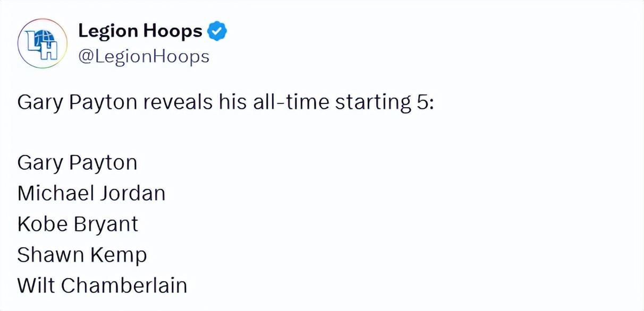Click the surname "Kemp"
The height and width of the screenshot is (311, 644).
(118, 255)
